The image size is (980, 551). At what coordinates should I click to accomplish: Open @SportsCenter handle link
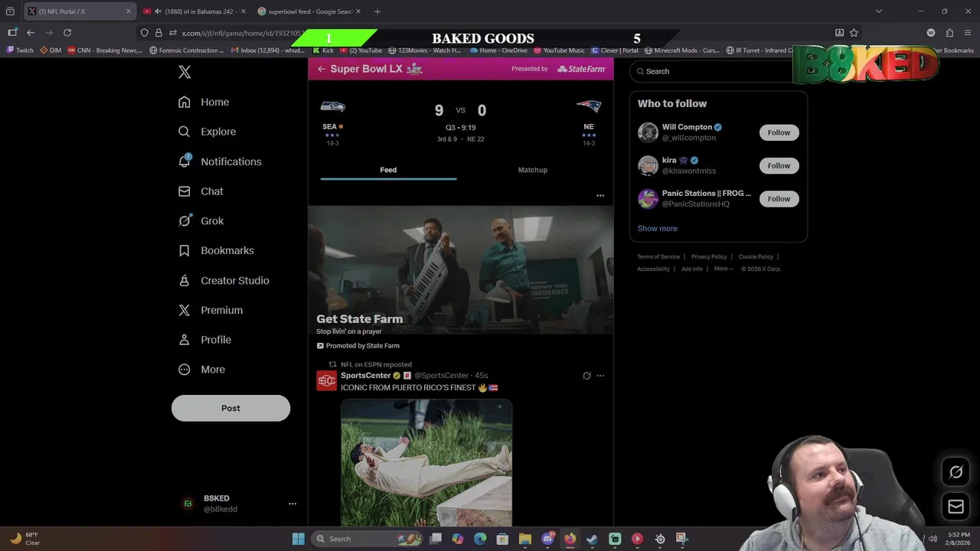click(x=441, y=376)
